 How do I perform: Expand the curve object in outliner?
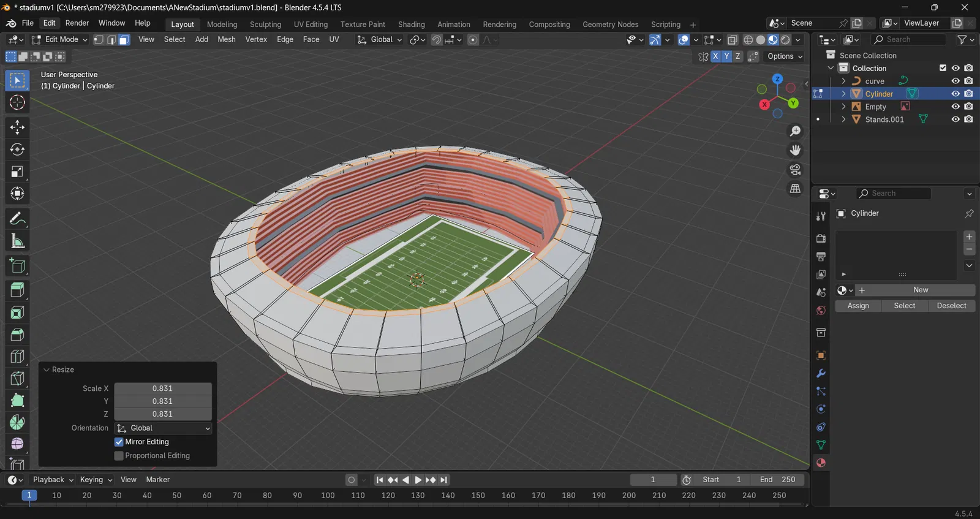[x=843, y=81]
